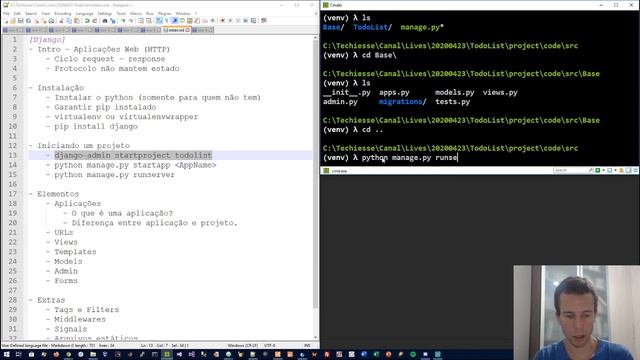Click the Undo arrow in Notepad++ toolbar
This screenshot has width=640, height=360.
[x=87, y=20]
